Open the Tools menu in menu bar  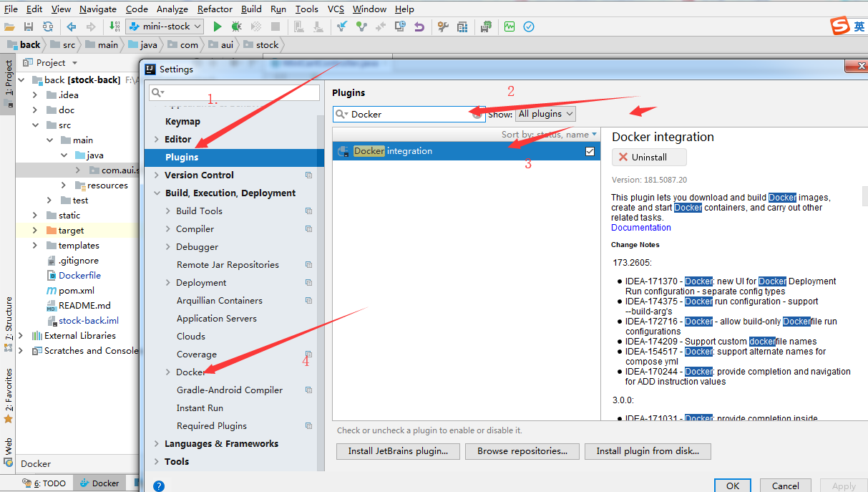pyautogui.click(x=306, y=9)
